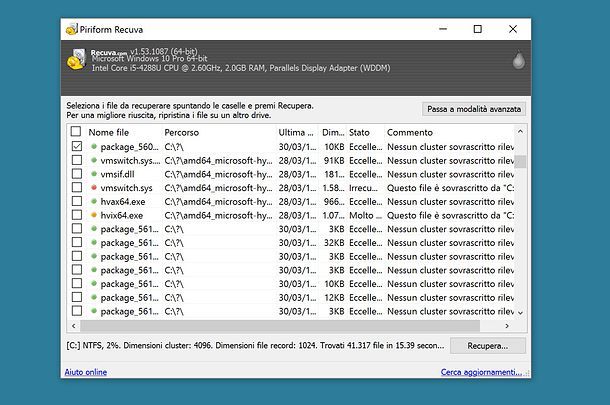Viewport: 610px width, 405px height.
Task: Click the Irrecu... state cell
Action: point(363,188)
